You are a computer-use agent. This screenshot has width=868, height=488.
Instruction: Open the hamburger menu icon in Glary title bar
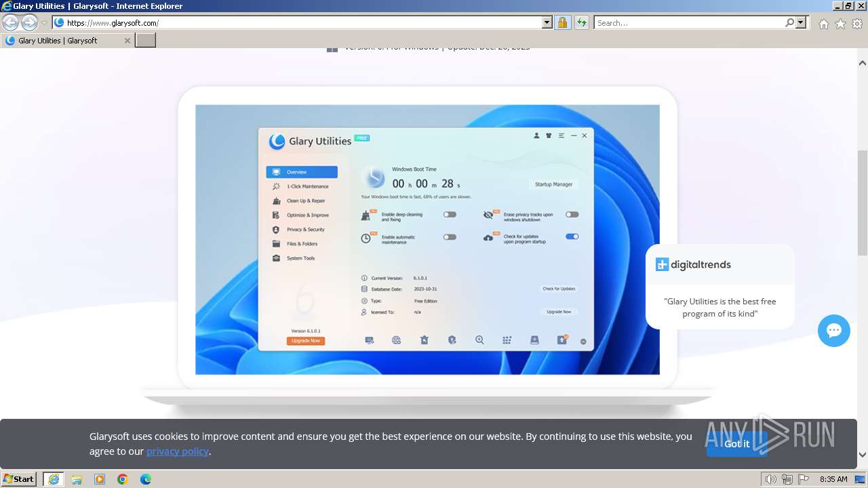click(x=561, y=136)
